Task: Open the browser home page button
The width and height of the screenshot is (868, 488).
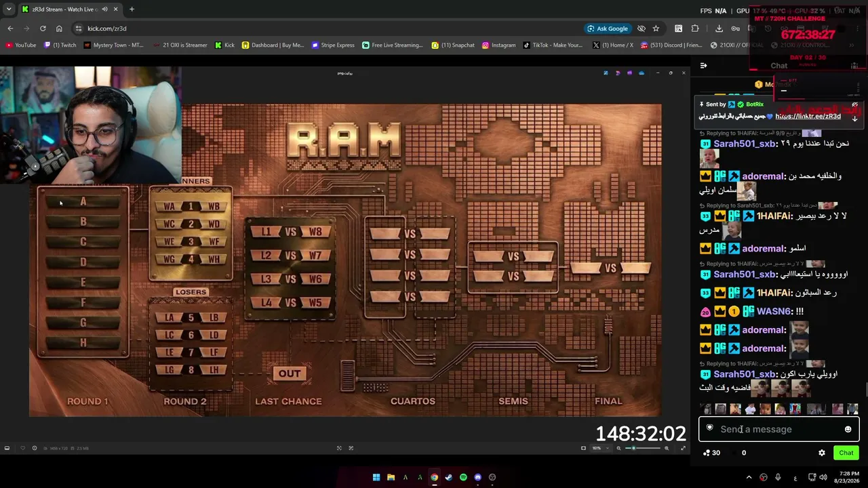Action: 59,28
